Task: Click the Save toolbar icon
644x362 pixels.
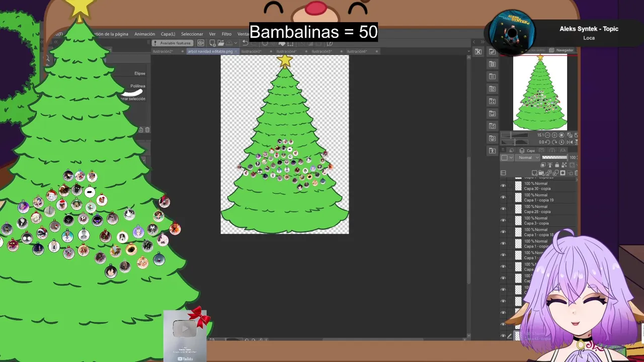Action: [x=229, y=43]
